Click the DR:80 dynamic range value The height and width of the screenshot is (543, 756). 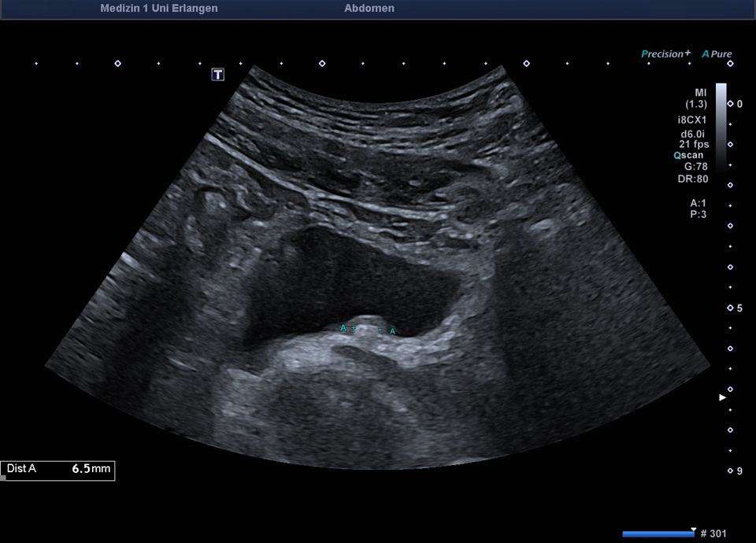(695, 179)
